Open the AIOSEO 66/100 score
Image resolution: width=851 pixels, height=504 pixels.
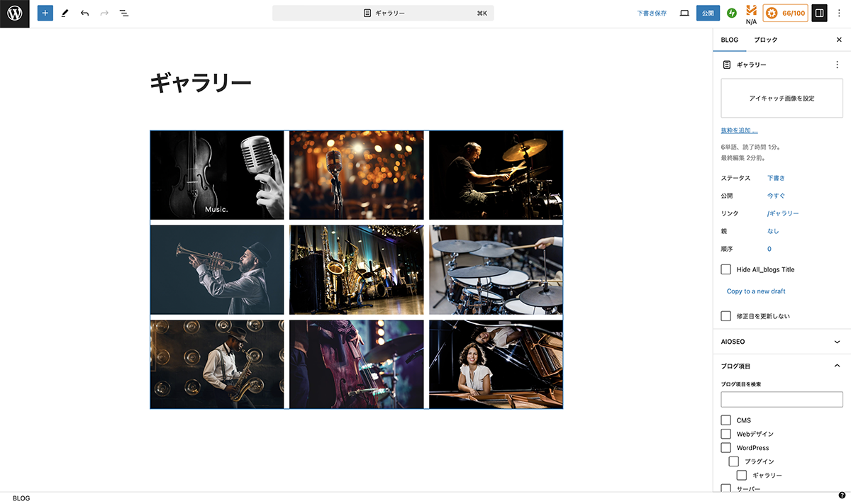[x=785, y=13]
